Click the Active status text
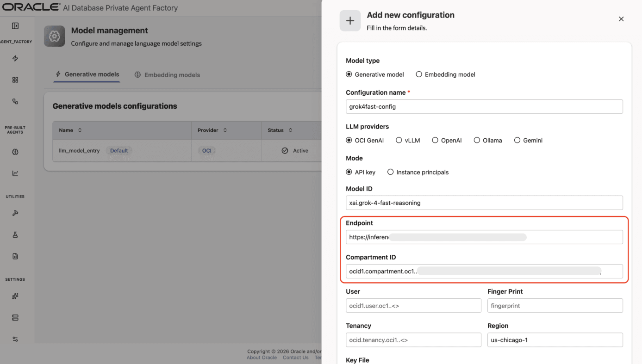 300,150
